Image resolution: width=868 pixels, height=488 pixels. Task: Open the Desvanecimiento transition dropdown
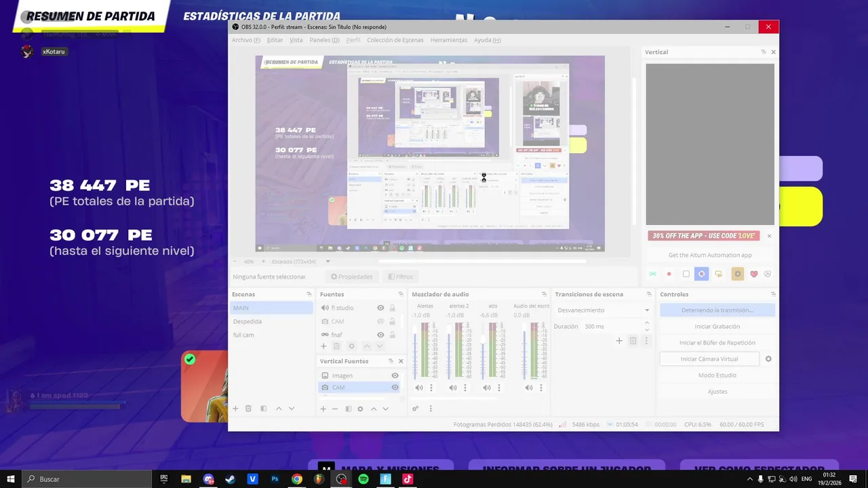pyautogui.click(x=602, y=310)
